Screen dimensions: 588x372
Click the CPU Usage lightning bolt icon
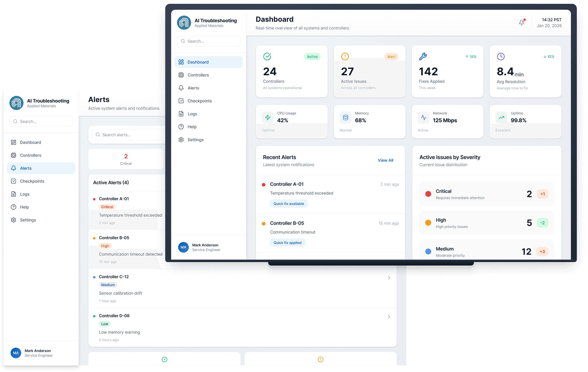[x=268, y=118]
